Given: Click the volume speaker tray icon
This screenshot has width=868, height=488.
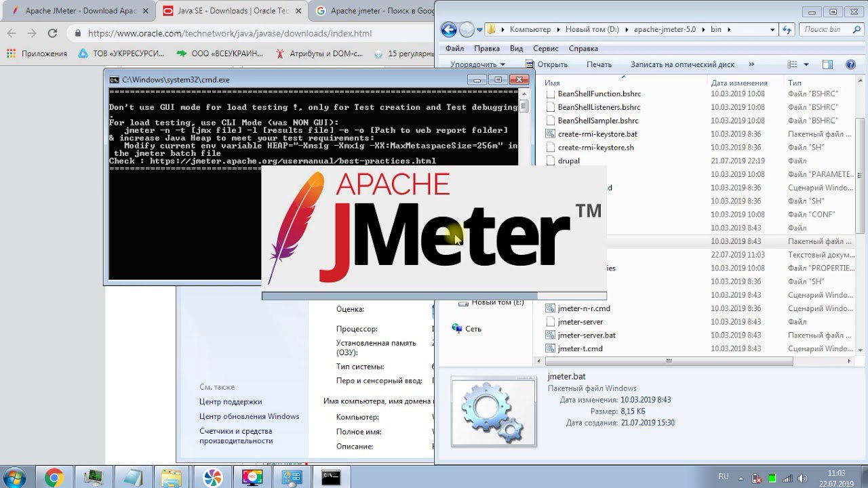Looking at the screenshot, I should point(803,478).
